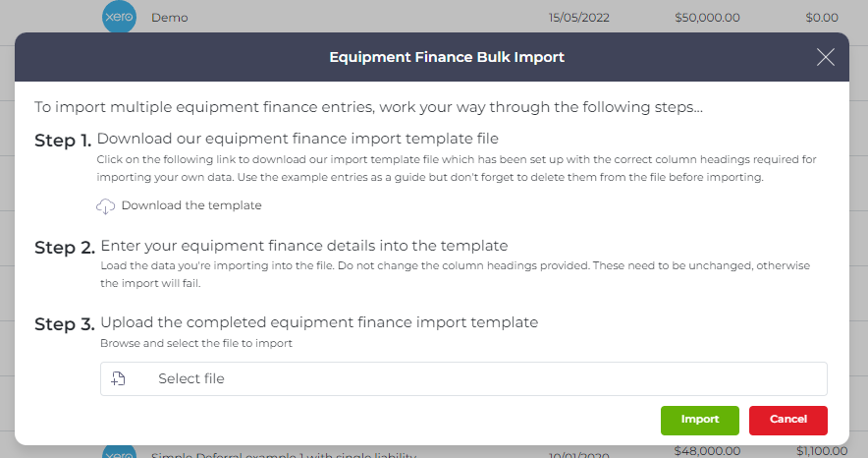Click the Equipment Finance Bulk Import title
868x458 pixels.
click(x=447, y=57)
